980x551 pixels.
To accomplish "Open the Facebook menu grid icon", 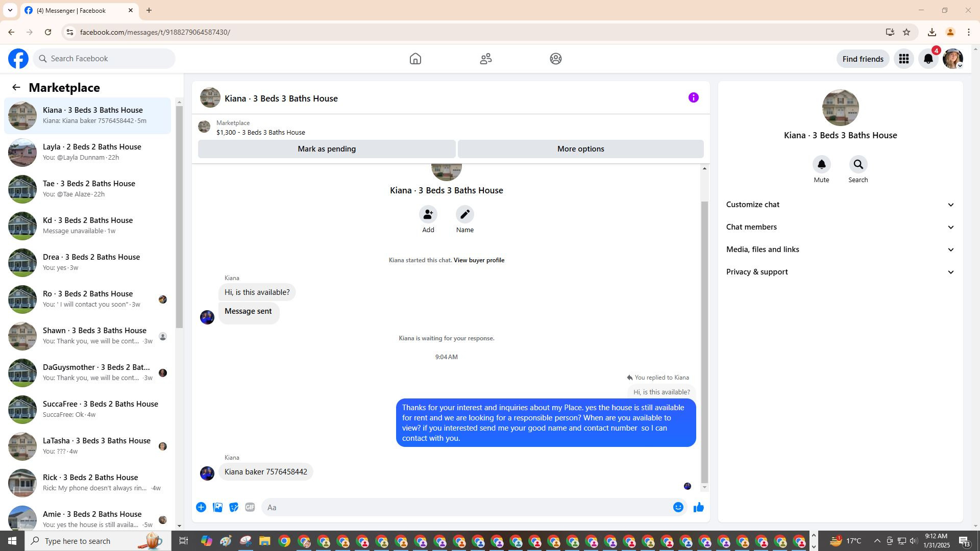I will click(x=904, y=59).
